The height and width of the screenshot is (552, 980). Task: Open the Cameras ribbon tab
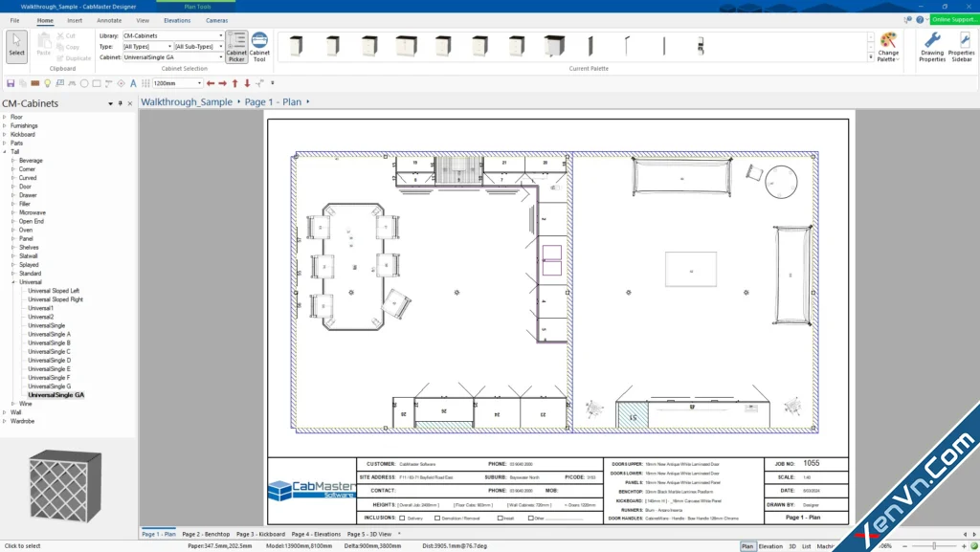[x=217, y=20]
